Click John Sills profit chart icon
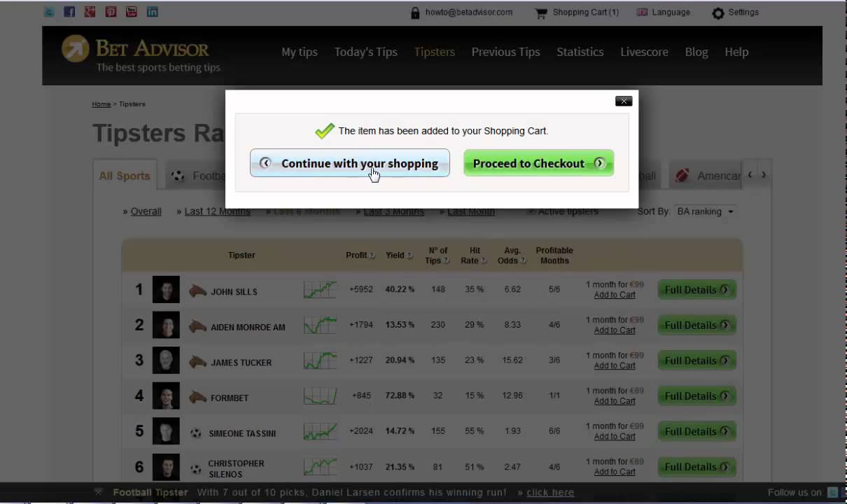Screen dimensions: 847x504 coord(320,290)
